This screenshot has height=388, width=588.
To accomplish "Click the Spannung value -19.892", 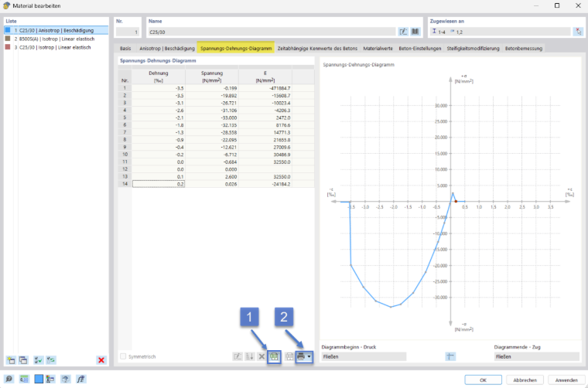I will [x=212, y=96].
